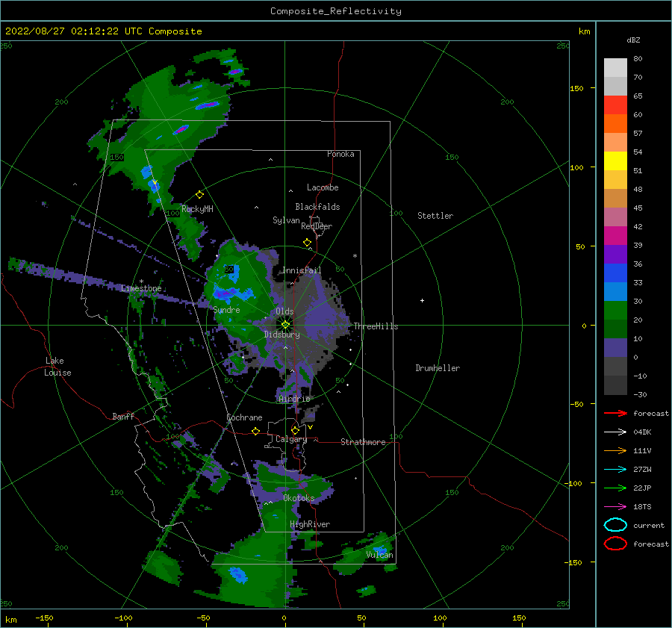The width and height of the screenshot is (672, 628).
Task: Click the radar site marker near Didsbury
Action: tap(285, 325)
